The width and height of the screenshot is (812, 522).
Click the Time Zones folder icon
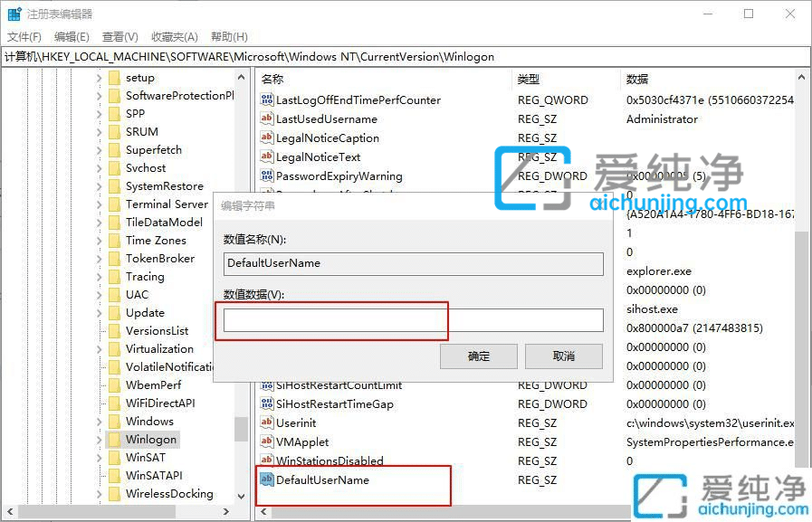click(114, 240)
